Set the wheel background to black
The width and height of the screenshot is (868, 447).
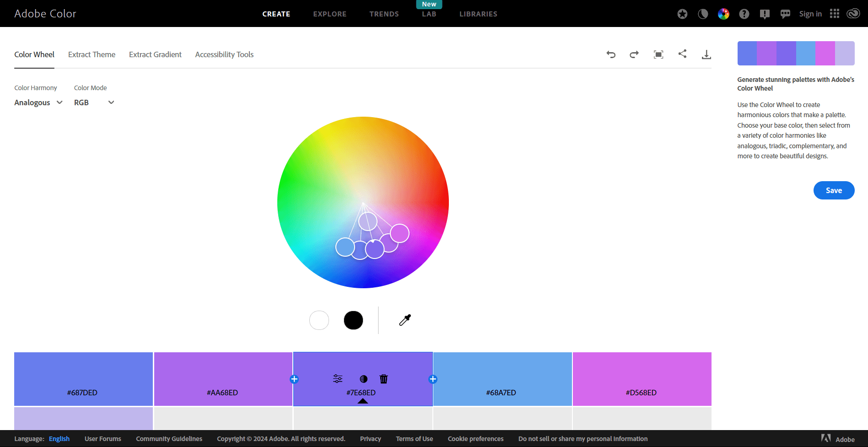[353, 320]
